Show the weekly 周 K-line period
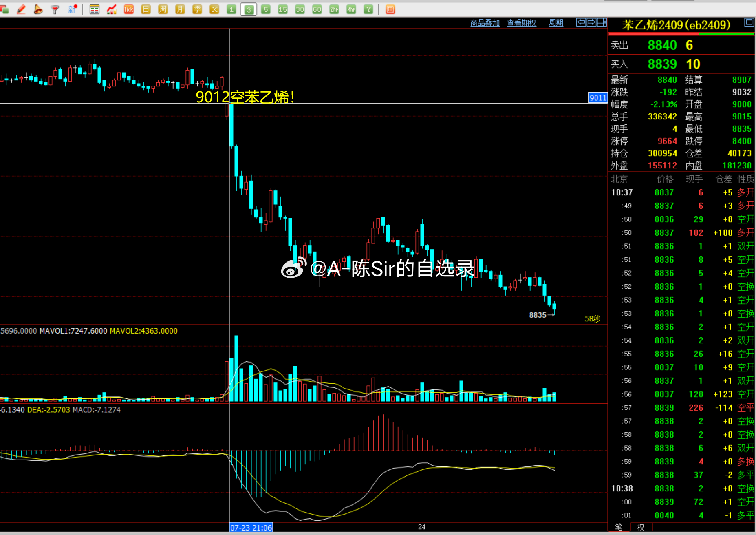The height and width of the screenshot is (535, 756). [163, 9]
